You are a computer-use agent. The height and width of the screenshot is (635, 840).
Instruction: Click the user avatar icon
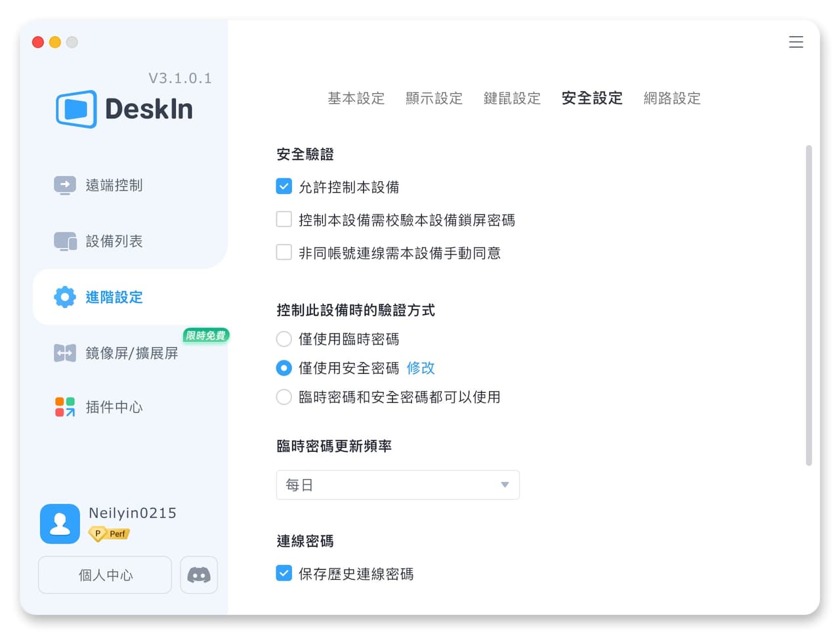(x=60, y=523)
